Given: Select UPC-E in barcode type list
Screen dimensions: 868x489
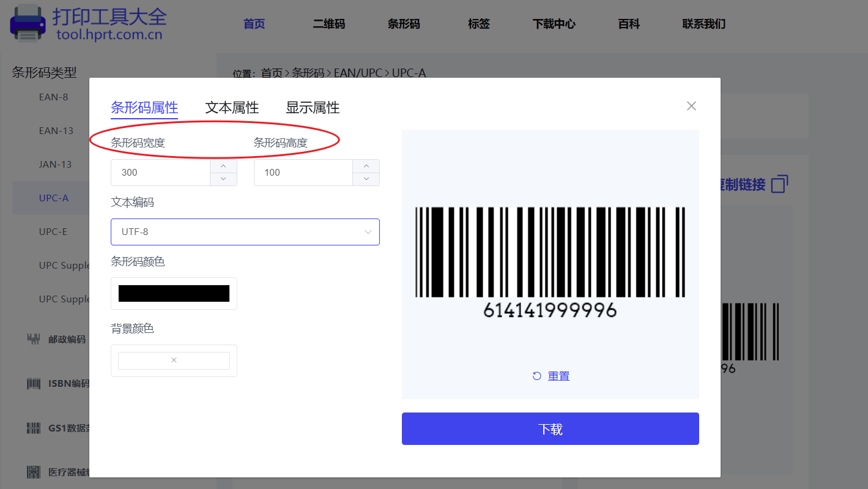Looking at the screenshot, I should [x=53, y=232].
